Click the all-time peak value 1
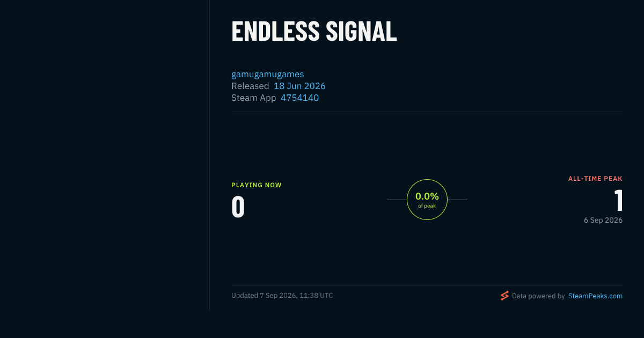644x338 pixels. pos(619,201)
